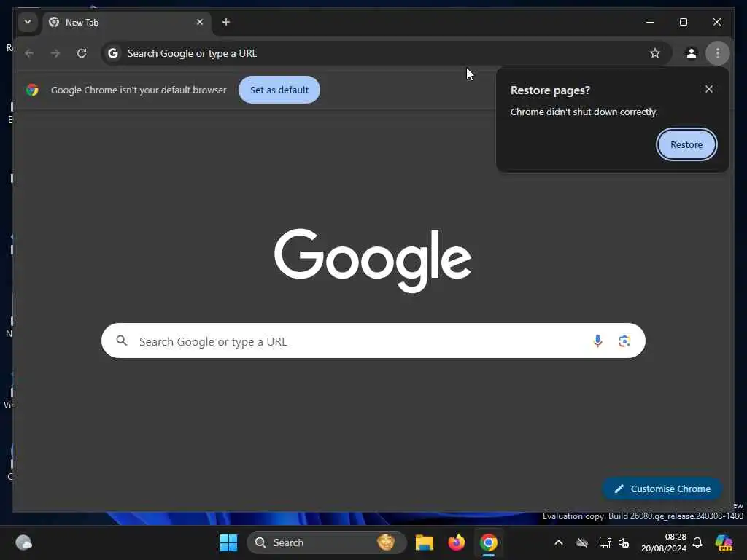The image size is (747, 560).
Task: Close the New Tab tab
Action: [200, 22]
